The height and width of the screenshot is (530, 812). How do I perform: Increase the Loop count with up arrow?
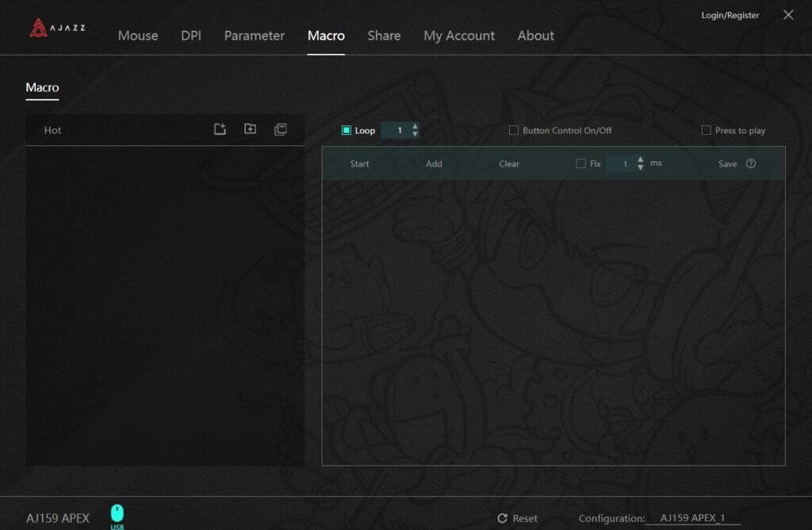tap(415, 126)
